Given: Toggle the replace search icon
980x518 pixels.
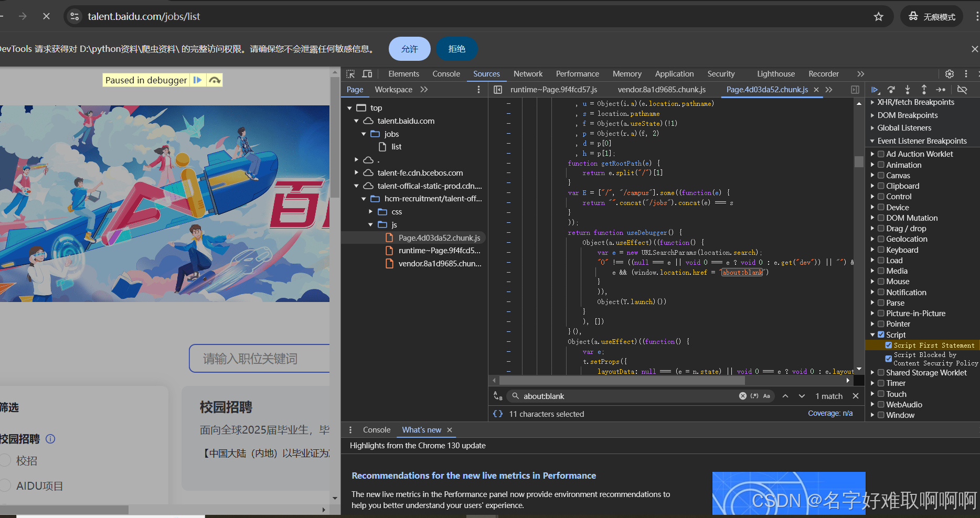Looking at the screenshot, I should click(x=498, y=396).
